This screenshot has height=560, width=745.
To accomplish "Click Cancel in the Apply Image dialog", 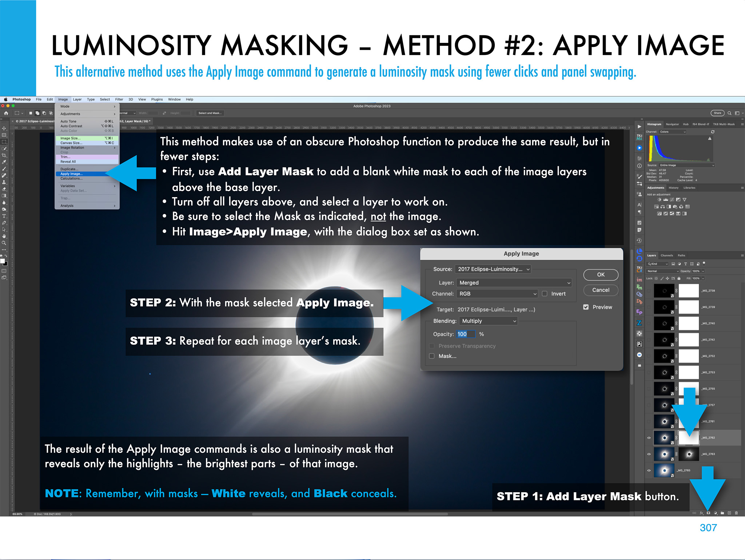I will (x=601, y=290).
